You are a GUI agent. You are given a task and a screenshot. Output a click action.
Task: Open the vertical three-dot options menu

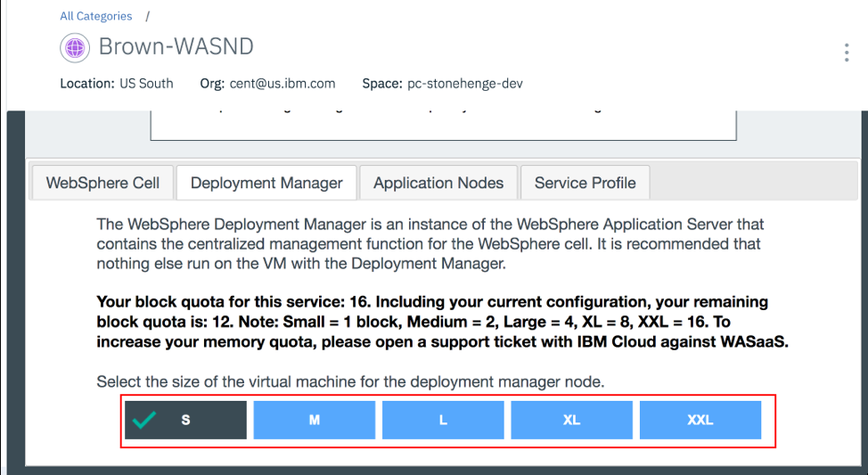coord(846,53)
